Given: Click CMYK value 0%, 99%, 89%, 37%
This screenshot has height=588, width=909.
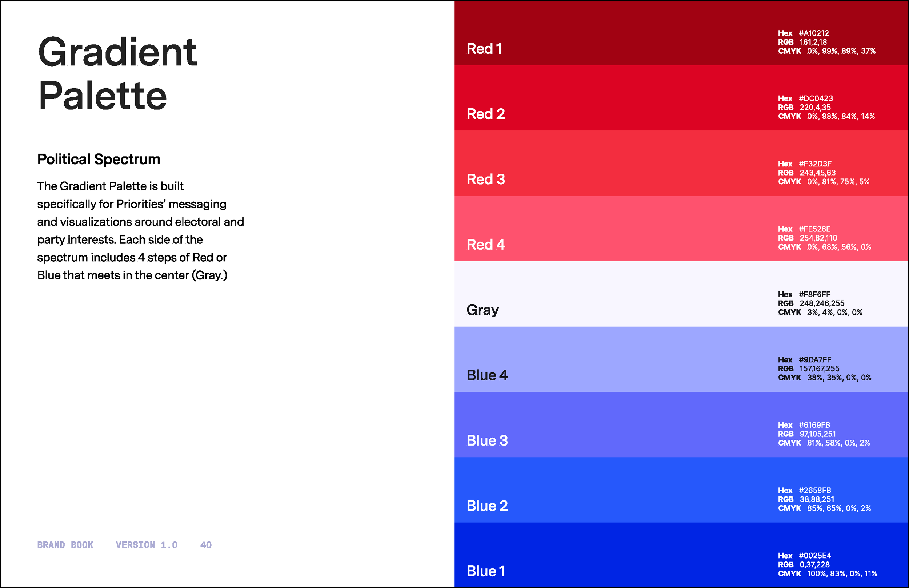Looking at the screenshot, I should click(x=841, y=51).
